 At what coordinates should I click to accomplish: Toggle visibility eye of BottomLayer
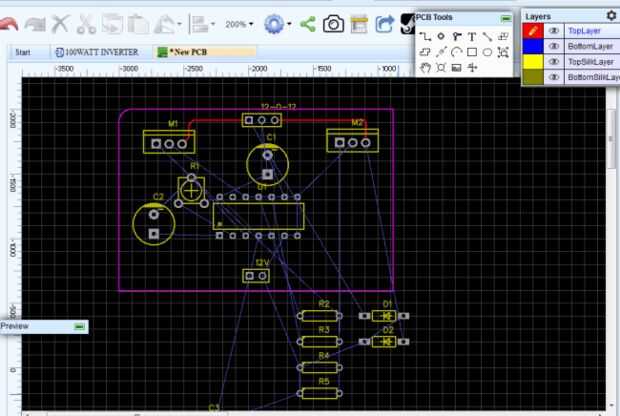(x=554, y=46)
